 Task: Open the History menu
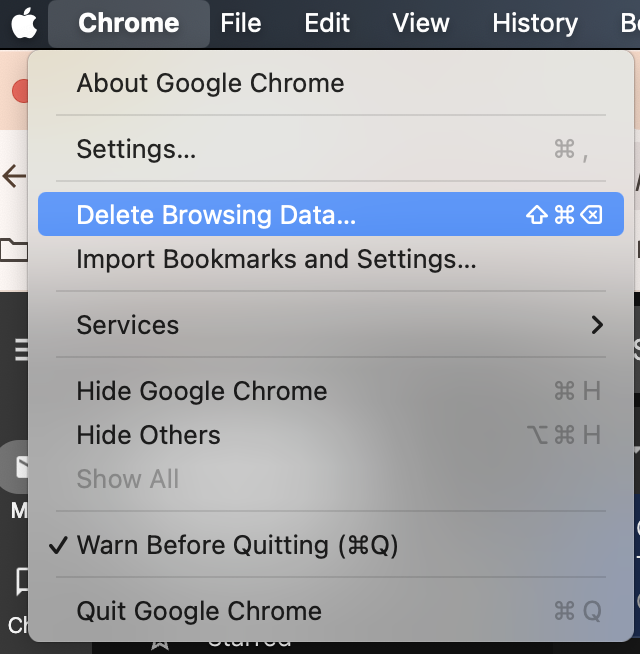(x=535, y=23)
